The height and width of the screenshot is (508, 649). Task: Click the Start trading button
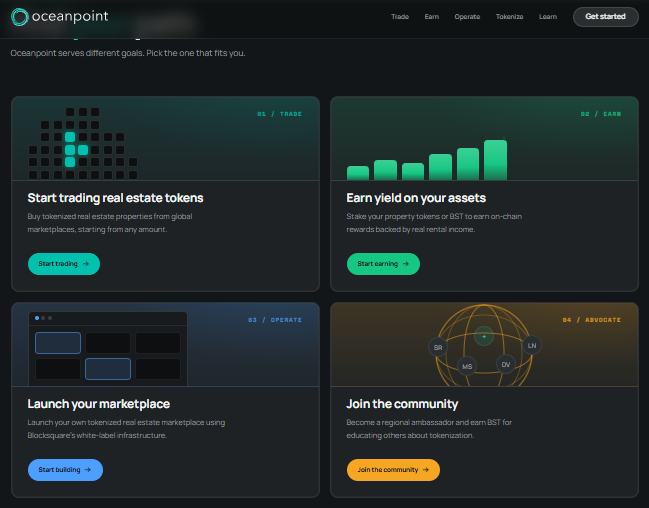64,264
